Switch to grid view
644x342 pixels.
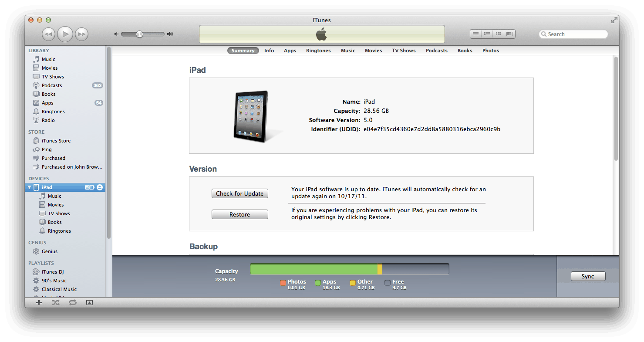[498, 34]
